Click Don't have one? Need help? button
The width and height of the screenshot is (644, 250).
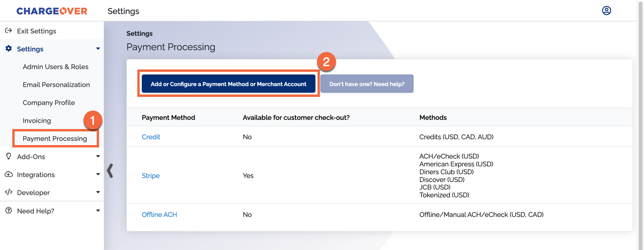pos(367,84)
